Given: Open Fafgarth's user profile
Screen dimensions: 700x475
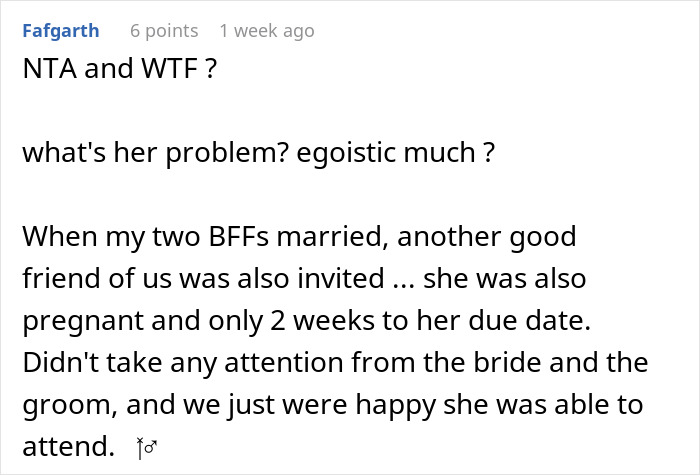Looking at the screenshot, I should click(x=61, y=31).
